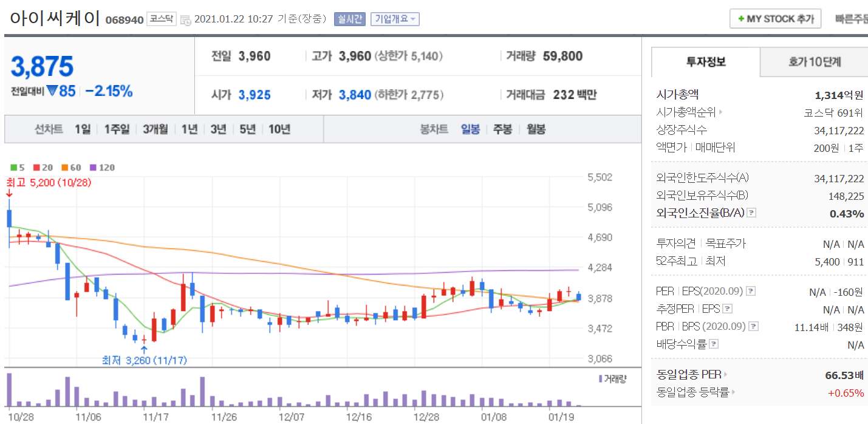Click help icon beside 배당수익률
This screenshot has width=868, height=424.
pos(714,344)
